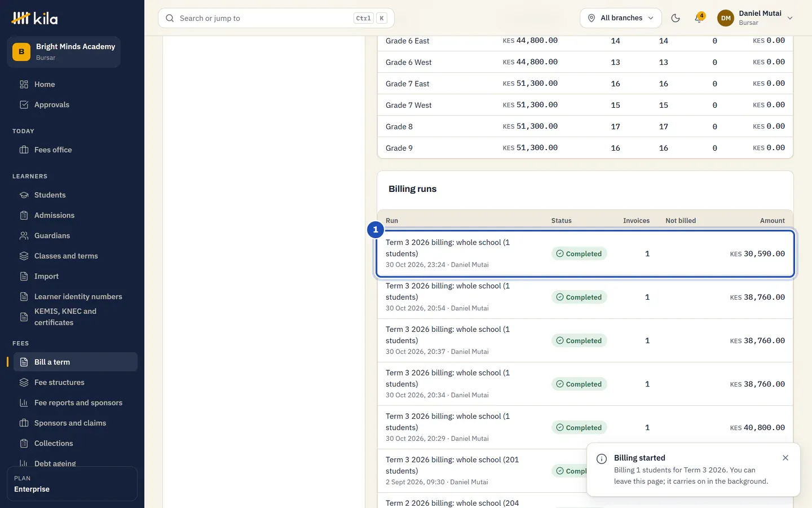
Task: Click the KEMIS, KNEC and certificates icon
Action: point(24,317)
